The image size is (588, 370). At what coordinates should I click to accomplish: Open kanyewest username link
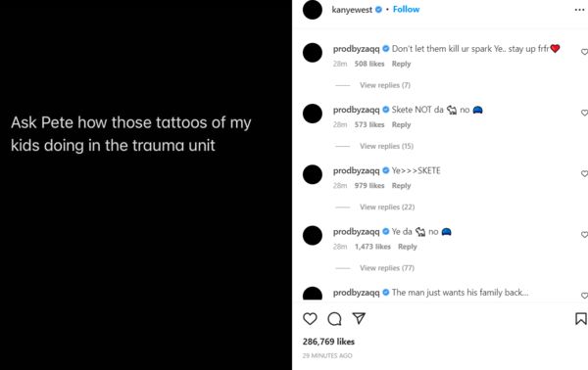tap(352, 10)
